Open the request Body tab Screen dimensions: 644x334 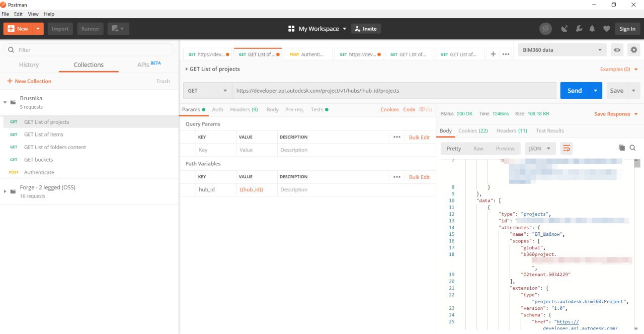coord(272,109)
